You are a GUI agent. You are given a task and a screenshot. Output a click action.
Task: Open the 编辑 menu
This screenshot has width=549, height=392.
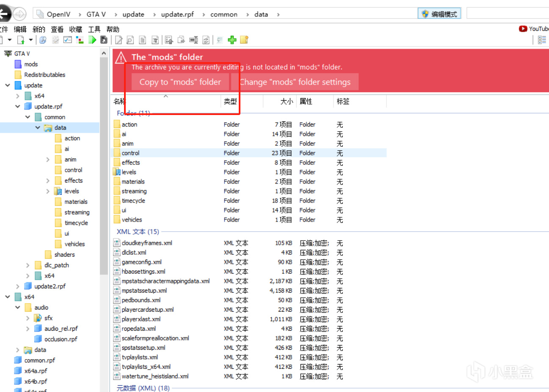(20, 29)
